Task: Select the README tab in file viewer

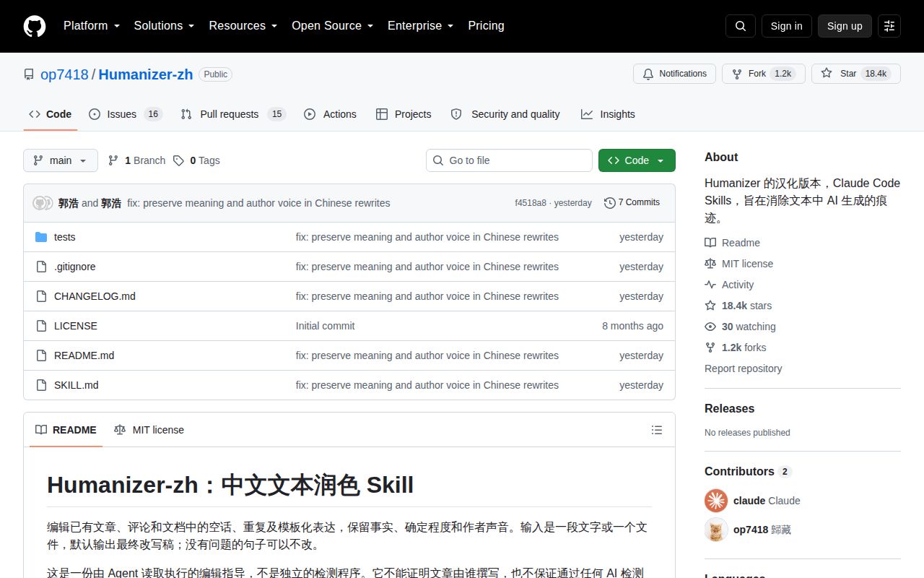Action: 66,430
